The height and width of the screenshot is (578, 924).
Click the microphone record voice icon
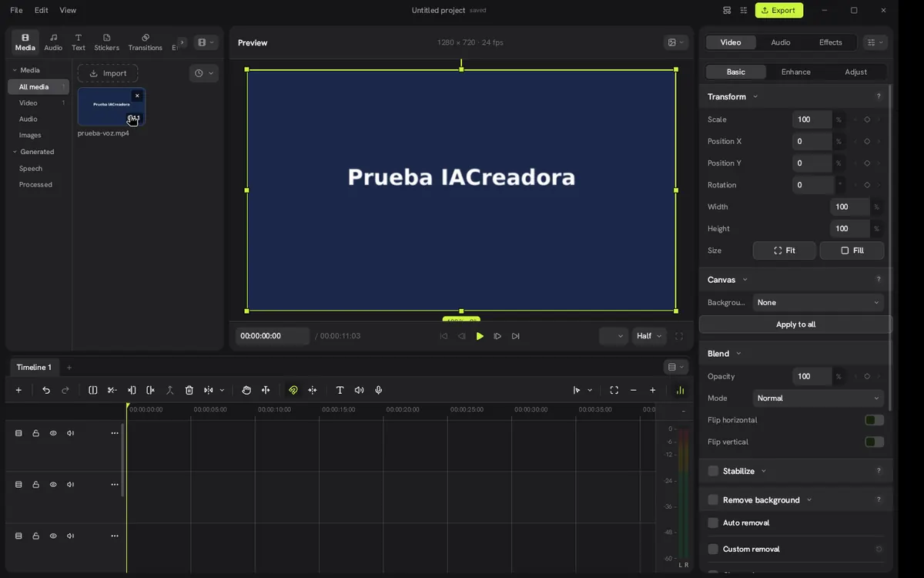pos(379,390)
